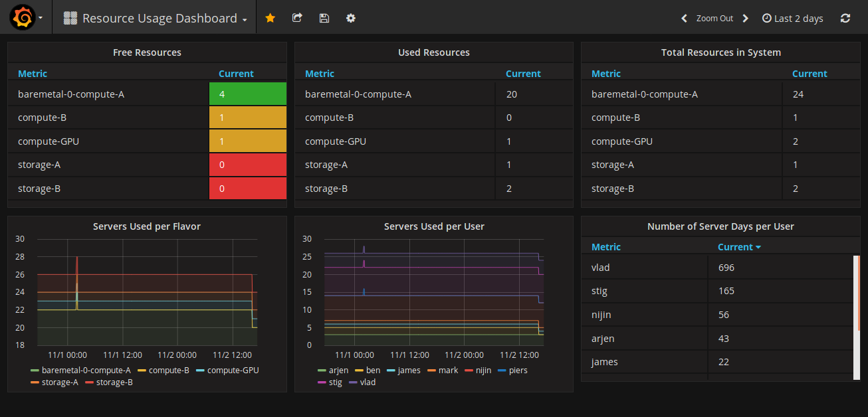Sort Free Resources by Current column
Screen dimensions: 868x417
(236, 74)
